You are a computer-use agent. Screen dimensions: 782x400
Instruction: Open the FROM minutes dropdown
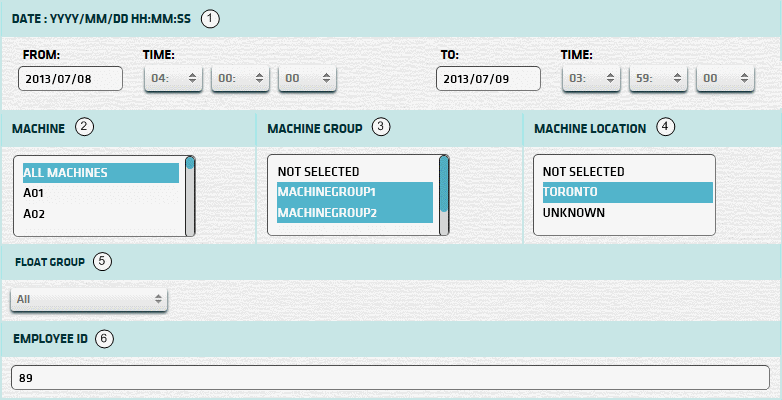(240, 79)
